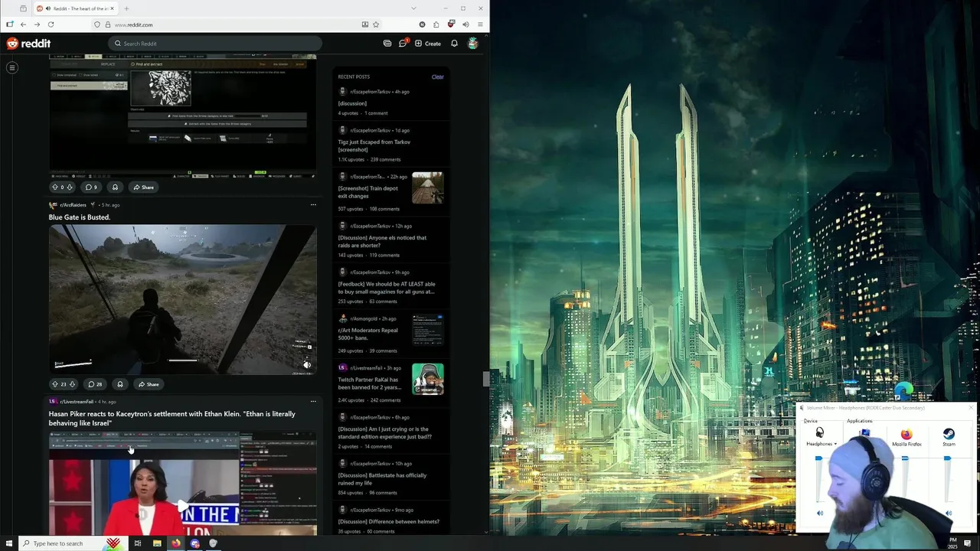The width and height of the screenshot is (980, 551).
Task: Open the Reddit sidebar hamburger menu
Action: pyautogui.click(x=12, y=68)
